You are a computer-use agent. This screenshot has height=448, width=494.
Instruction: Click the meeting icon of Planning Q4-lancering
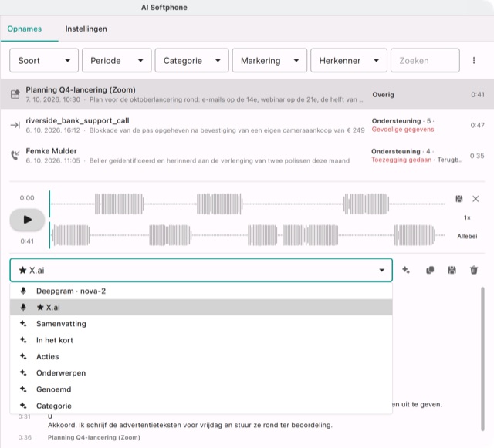(15, 94)
